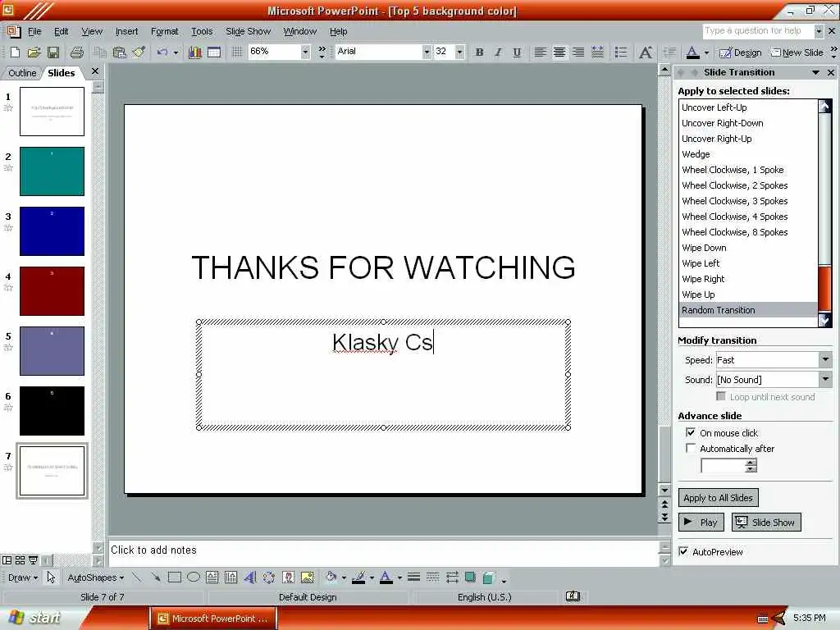The height and width of the screenshot is (630, 840).
Task: Print the presentation using printer icon
Action: (x=77, y=52)
